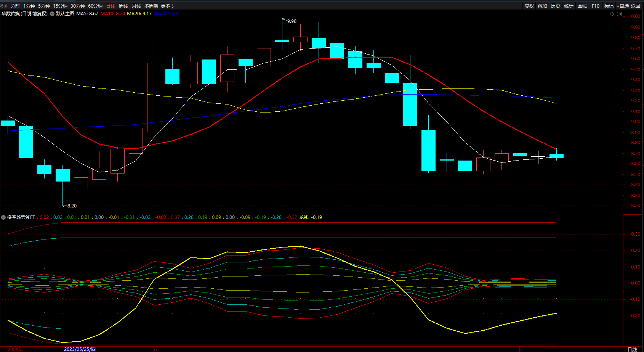The width and height of the screenshot is (644, 352).
Task: Add stock to watchlist via +自选
Action: [623, 6]
